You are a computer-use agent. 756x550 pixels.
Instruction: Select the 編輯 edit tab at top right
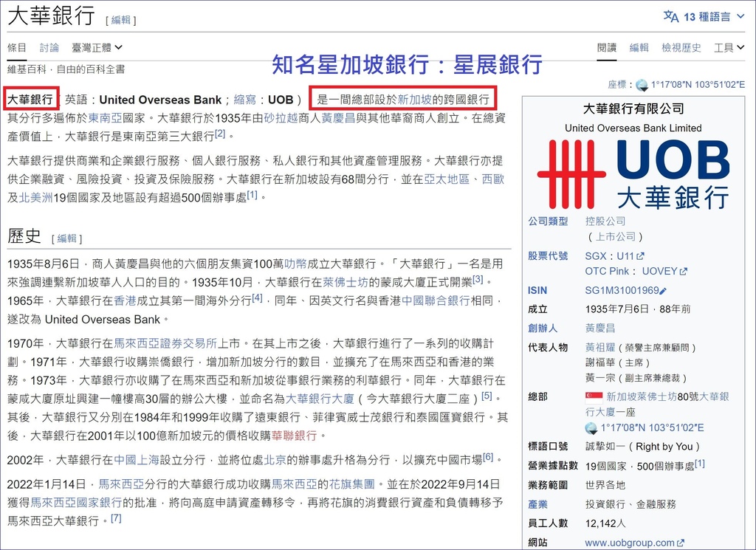coord(639,48)
